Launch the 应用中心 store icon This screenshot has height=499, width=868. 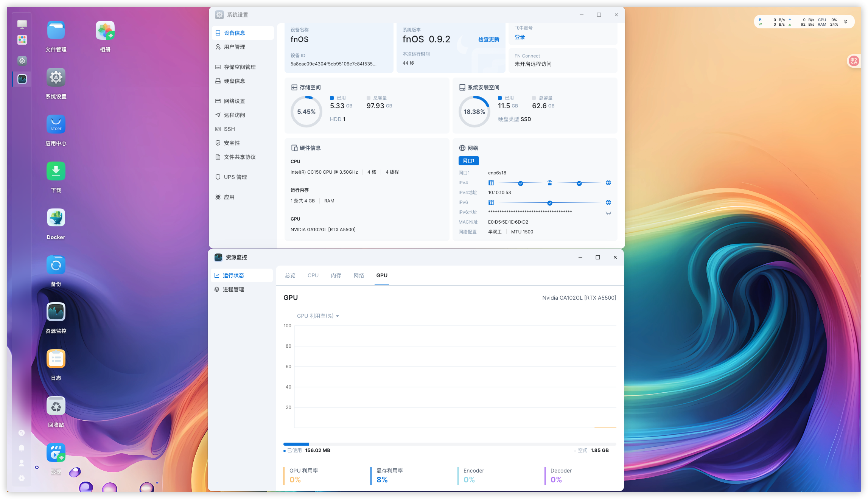click(56, 124)
